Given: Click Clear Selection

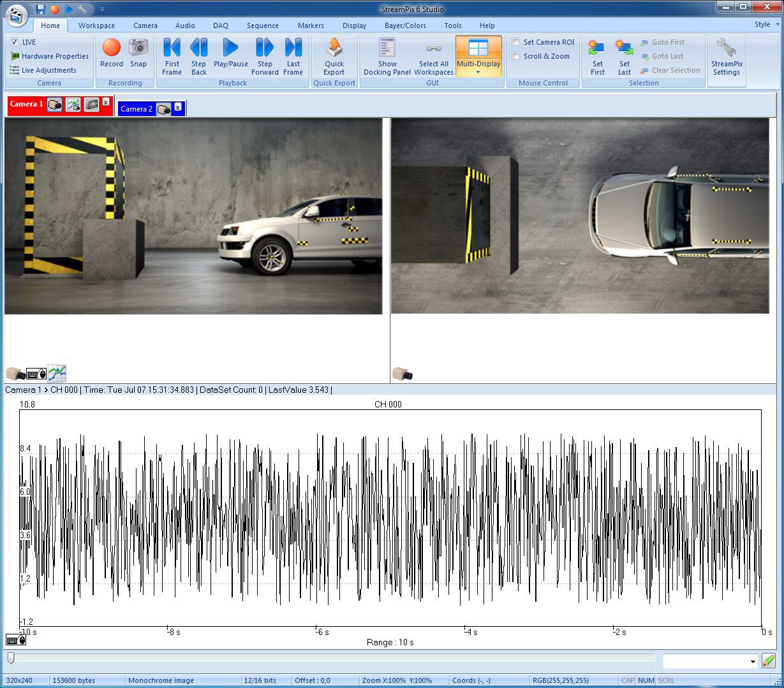Looking at the screenshot, I should click(x=670, y=70).
